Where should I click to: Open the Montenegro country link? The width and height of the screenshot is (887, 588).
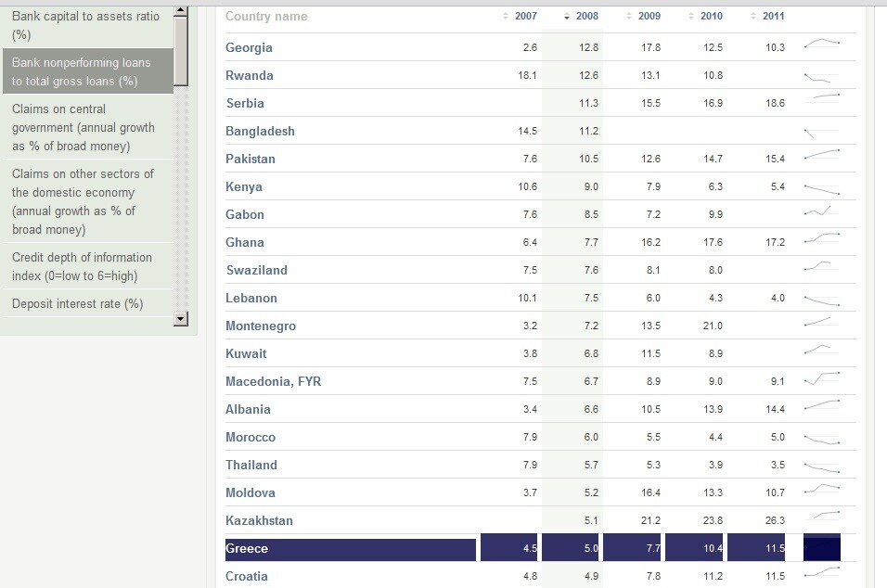click(260, 326)
